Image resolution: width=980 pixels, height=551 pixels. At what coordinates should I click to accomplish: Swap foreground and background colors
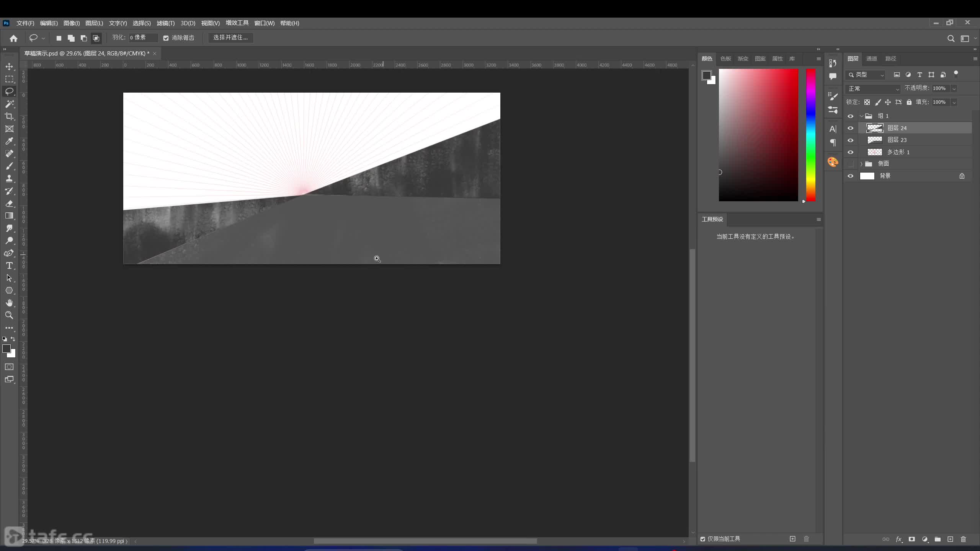coord(13,339)
